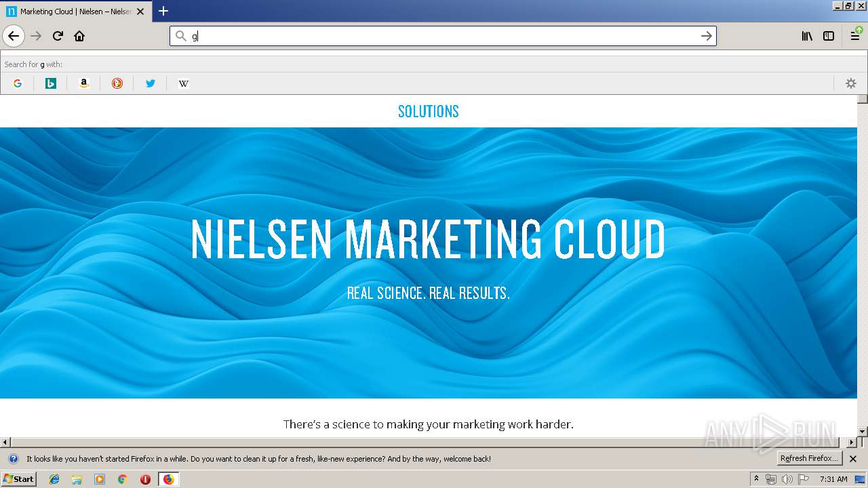Screen dimensions: 868x488
Task: Search with Google engine icon
Action: (x=18, y=83)
